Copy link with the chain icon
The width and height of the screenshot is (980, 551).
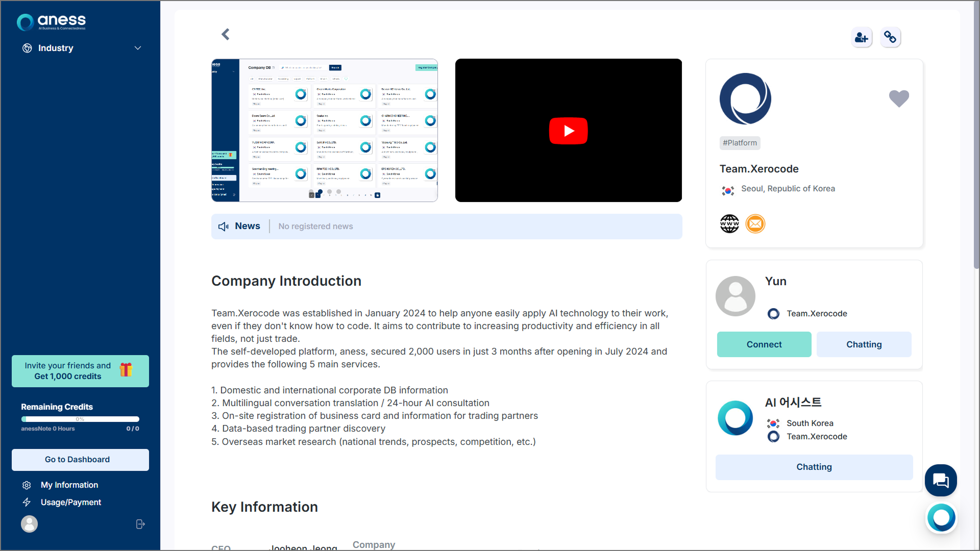[x=891, y=37]
